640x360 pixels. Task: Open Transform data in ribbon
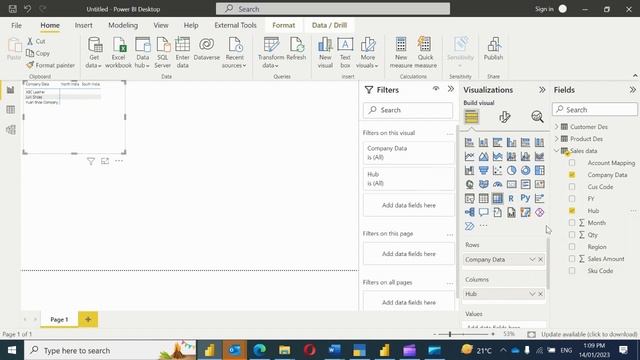click(271, 53)
